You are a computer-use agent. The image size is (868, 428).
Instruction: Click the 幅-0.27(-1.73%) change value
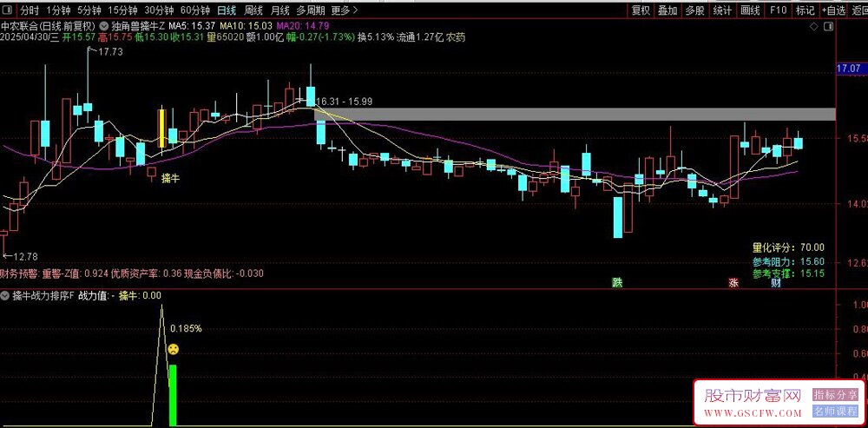click(319, 37)
